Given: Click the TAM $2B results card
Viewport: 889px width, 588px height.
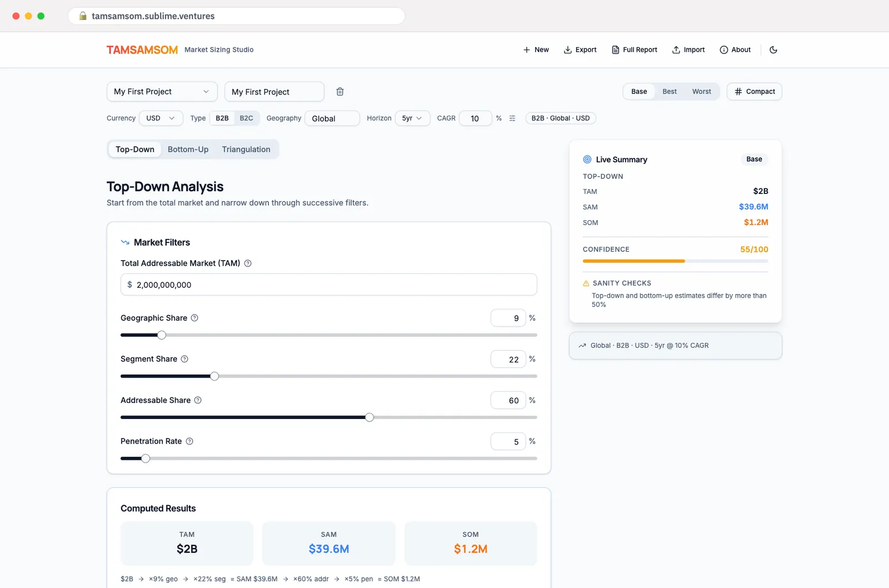Looking at the screenshot, I should point(187,544).
